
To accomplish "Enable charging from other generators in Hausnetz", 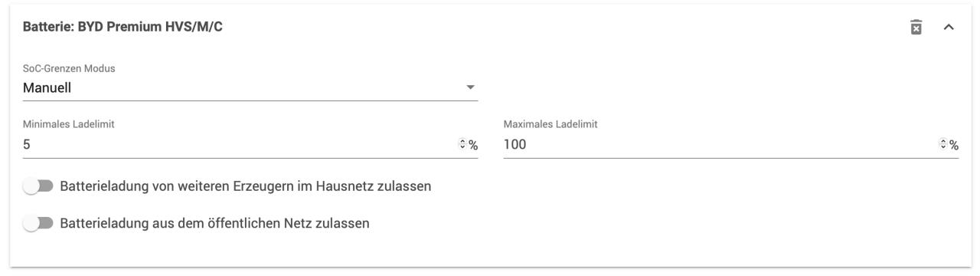I will click(x=37, y=186).
